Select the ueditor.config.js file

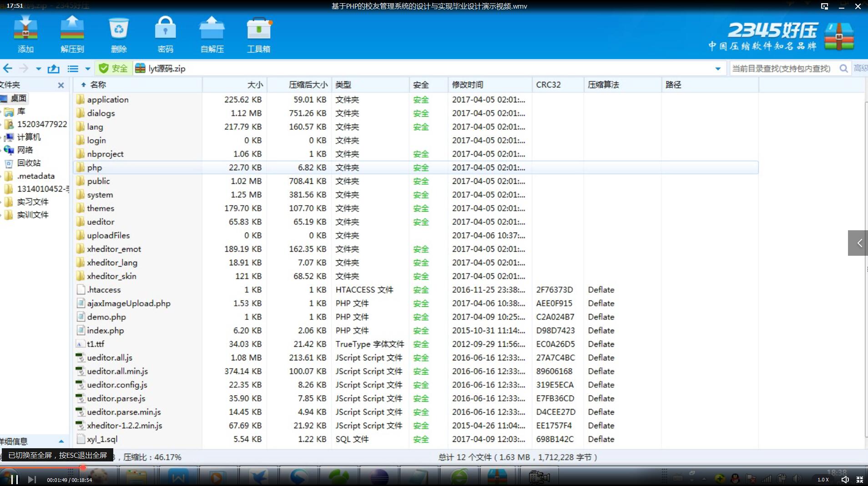[416, 385]
